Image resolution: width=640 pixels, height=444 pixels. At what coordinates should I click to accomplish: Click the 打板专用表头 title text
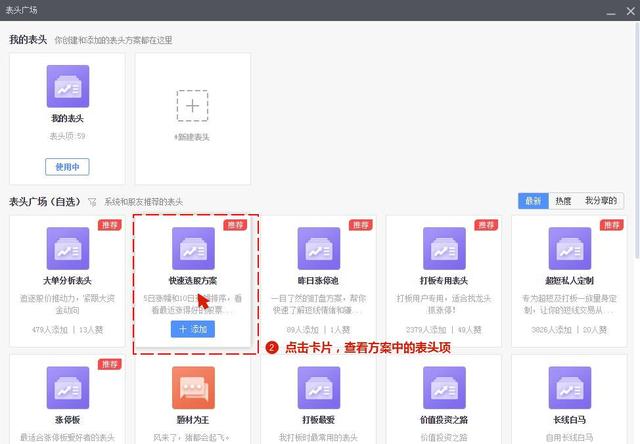coord(444,281)
